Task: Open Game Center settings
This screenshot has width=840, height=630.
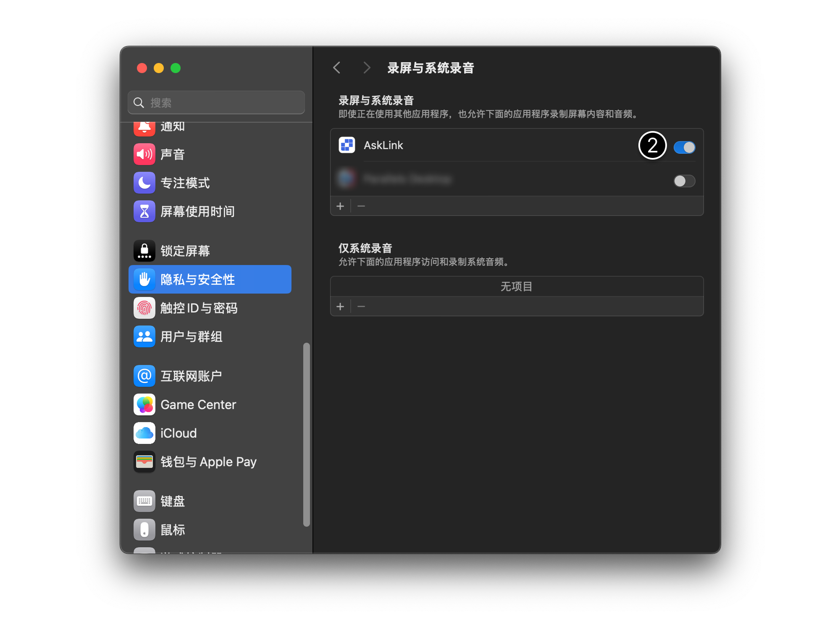Action: [x=197, y=404]
